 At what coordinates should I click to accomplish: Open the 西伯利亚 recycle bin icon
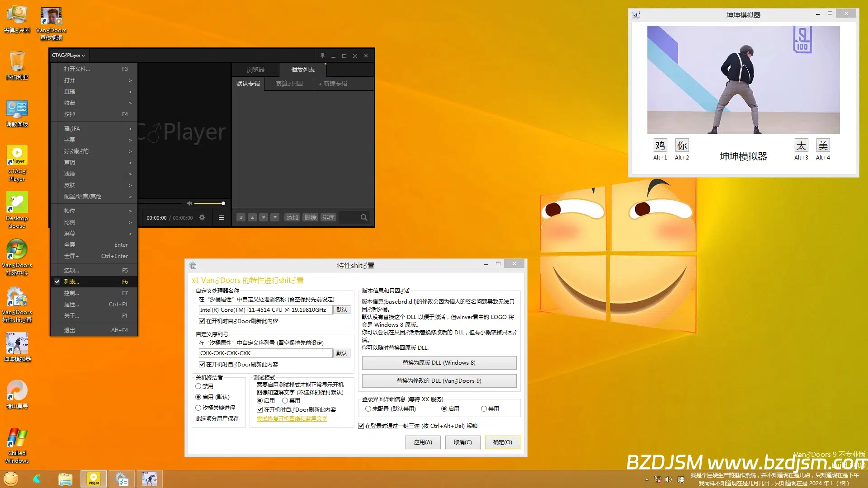[17, 66]
